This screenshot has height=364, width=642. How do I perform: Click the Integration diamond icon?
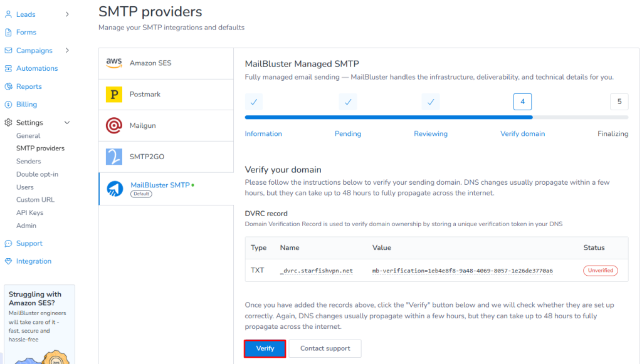[8, 261]
